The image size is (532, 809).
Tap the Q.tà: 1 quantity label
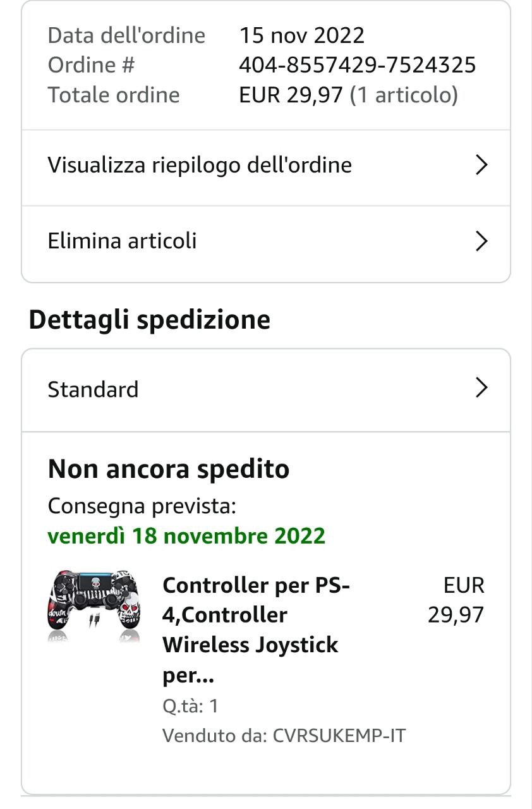tap(190, 705)
